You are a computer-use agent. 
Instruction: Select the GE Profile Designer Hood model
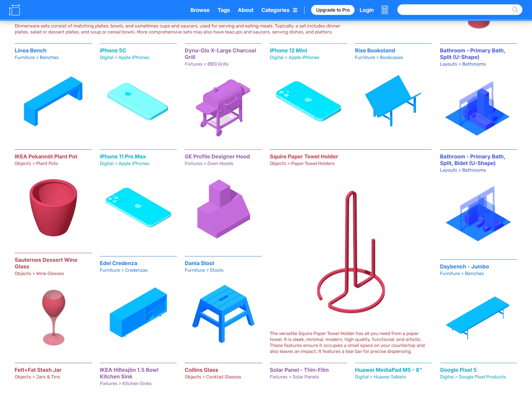224,209
